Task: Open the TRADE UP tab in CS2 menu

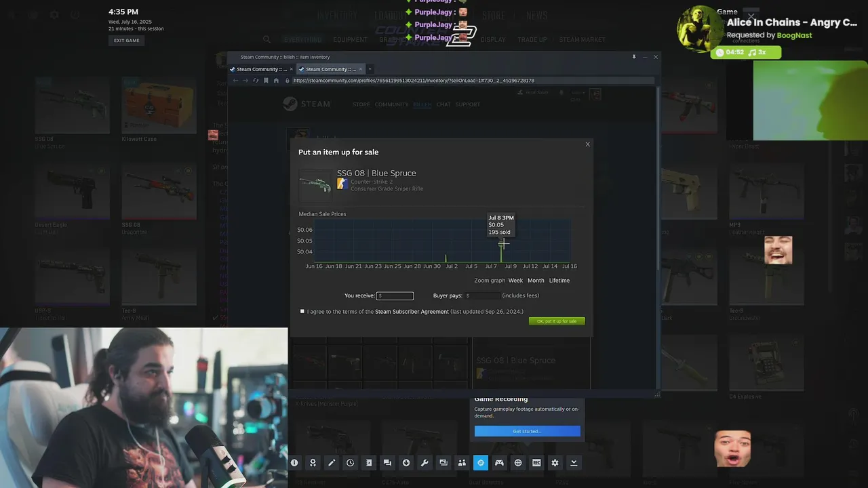Action: pos(532,40)
